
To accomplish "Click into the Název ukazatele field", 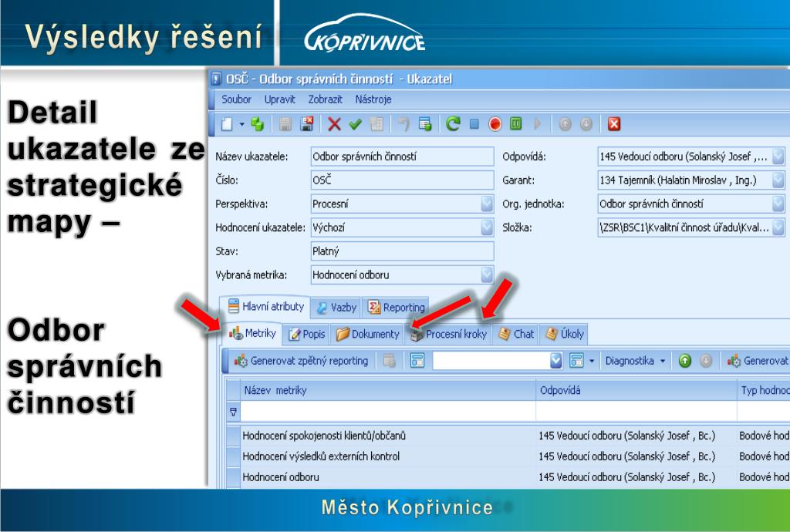I will click(402, 157).
